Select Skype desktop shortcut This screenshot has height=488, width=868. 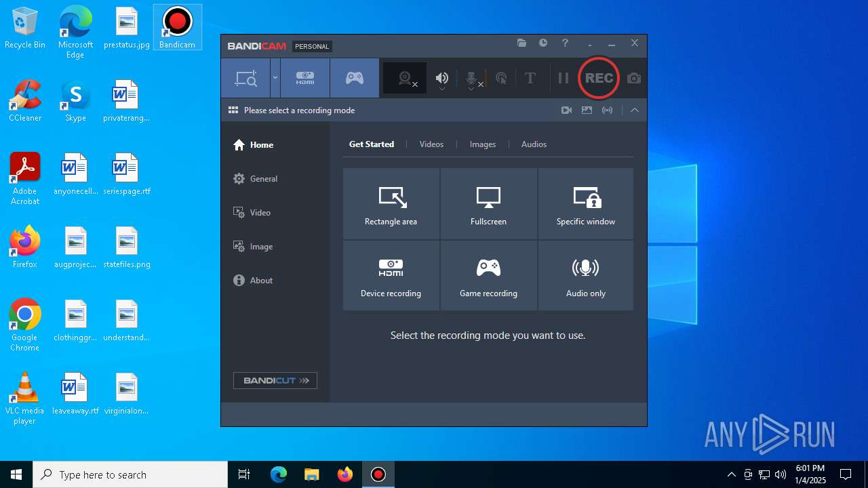click(75, 101)
